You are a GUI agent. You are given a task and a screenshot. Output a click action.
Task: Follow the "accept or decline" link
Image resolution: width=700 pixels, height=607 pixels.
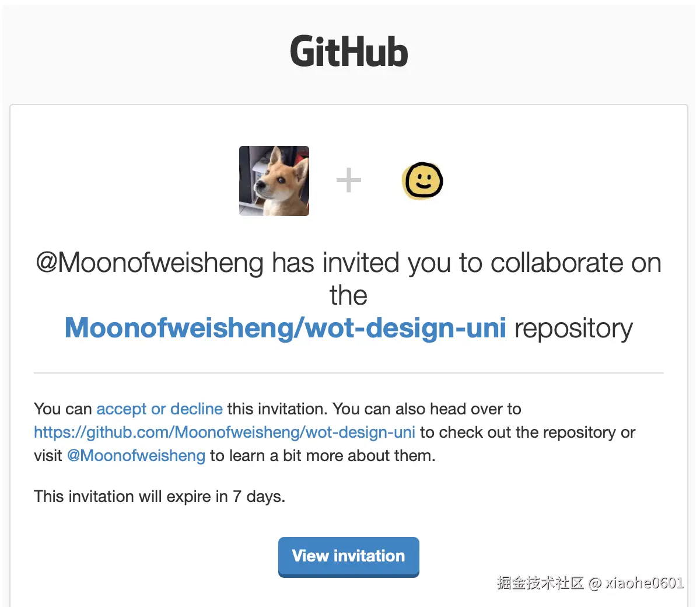tap(159, 409)
